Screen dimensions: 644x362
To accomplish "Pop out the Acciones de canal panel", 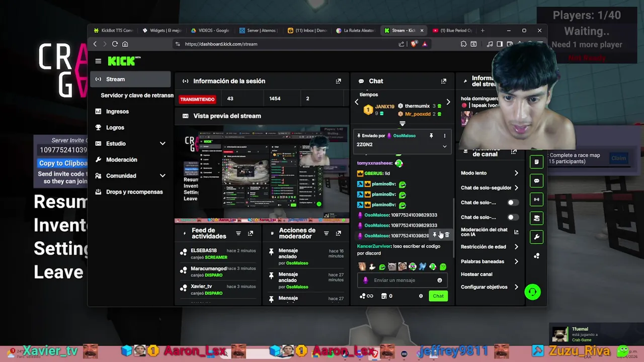I will (514, 151).
